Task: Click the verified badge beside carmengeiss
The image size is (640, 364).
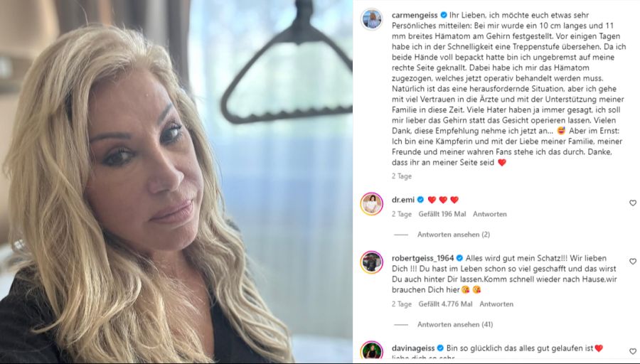Action: (444, 15)
